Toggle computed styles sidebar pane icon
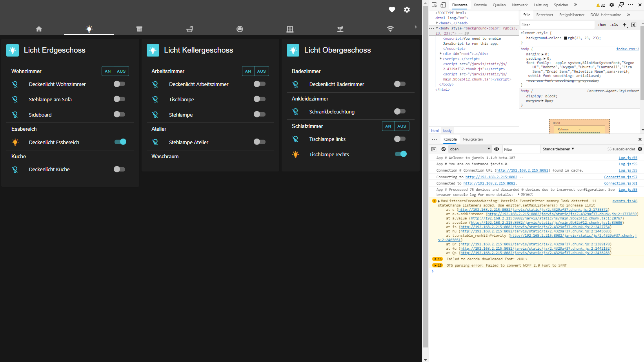This screenshot has height=362, width=644. pyautogui.click(x=634, y=25)
